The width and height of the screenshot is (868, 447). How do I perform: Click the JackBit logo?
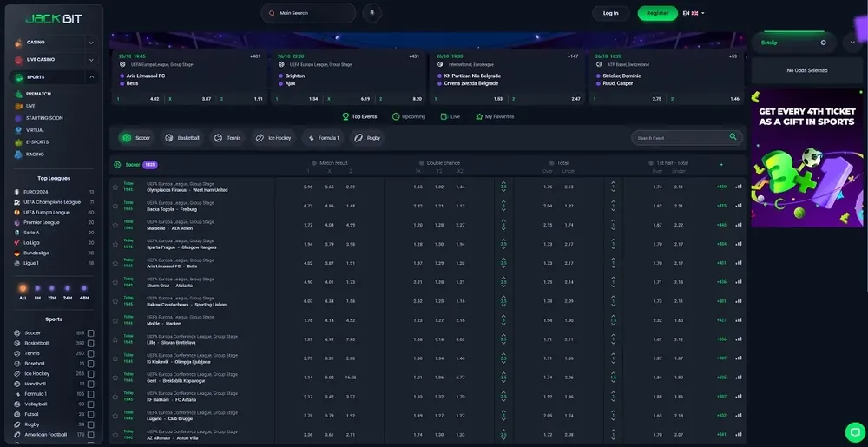coord(54,19)
